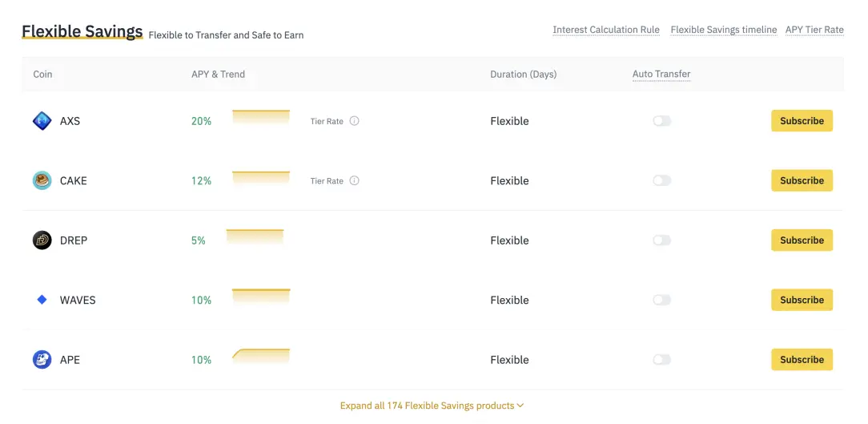Enable Auto Transfer for CAKE
This screenshot has width=868, height=424.
(661, 180)
